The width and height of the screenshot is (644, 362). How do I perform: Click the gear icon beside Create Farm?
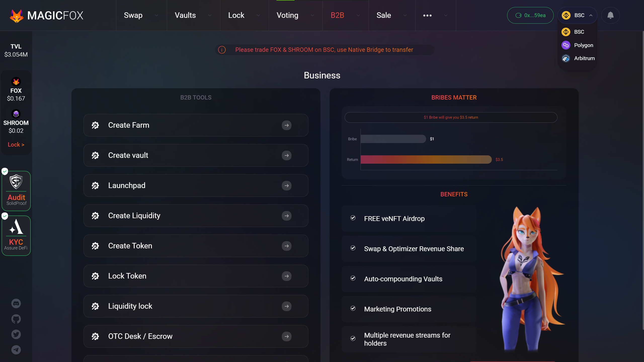95,125
